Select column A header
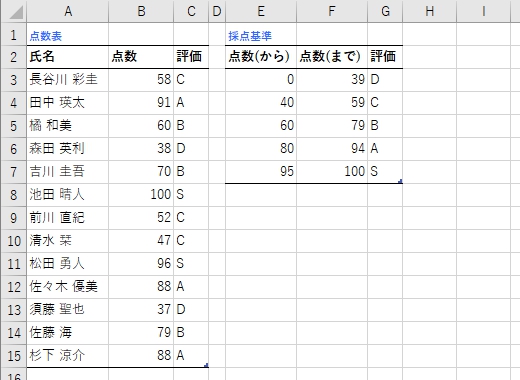Screen dimensions: 520x380 [68, 12]
